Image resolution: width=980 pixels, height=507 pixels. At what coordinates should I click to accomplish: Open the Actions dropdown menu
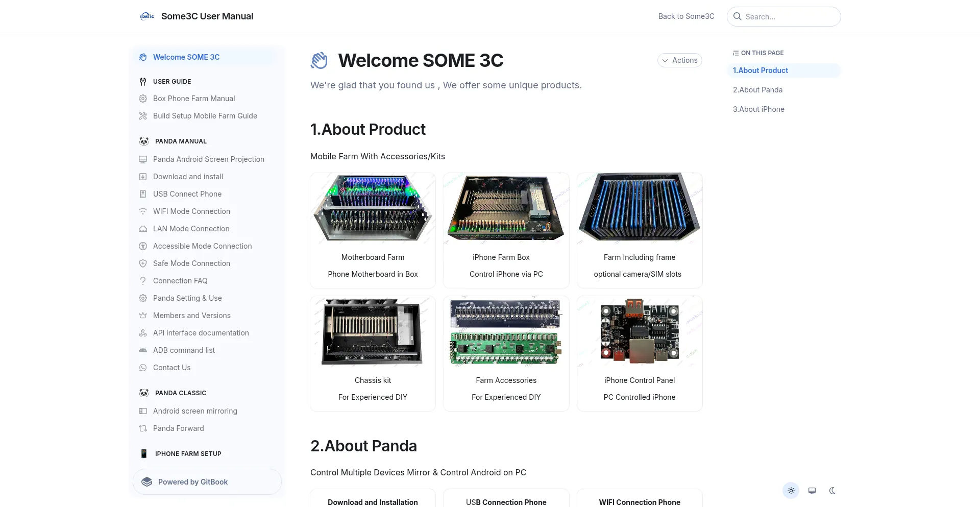[680, 60]
